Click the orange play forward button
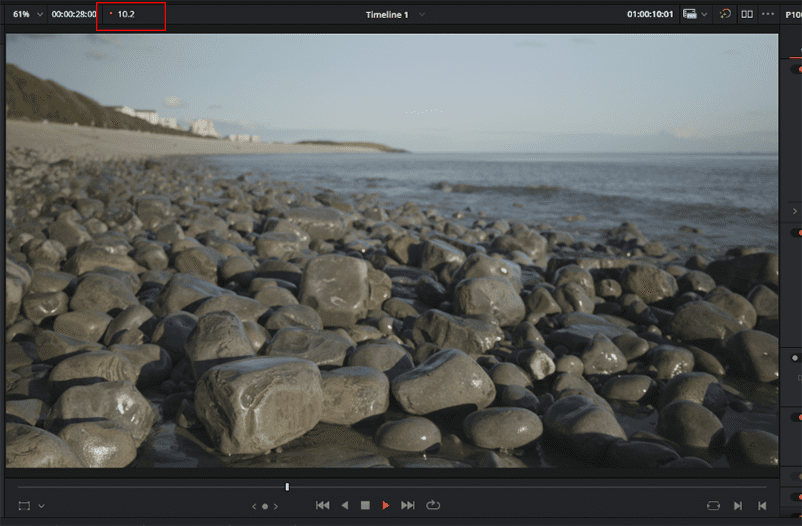Viewport: 802px width, 526px height. [386, 506]
